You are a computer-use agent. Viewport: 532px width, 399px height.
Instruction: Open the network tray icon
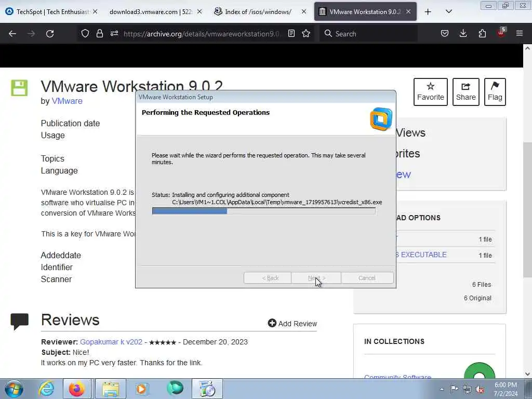pos(467,389)
